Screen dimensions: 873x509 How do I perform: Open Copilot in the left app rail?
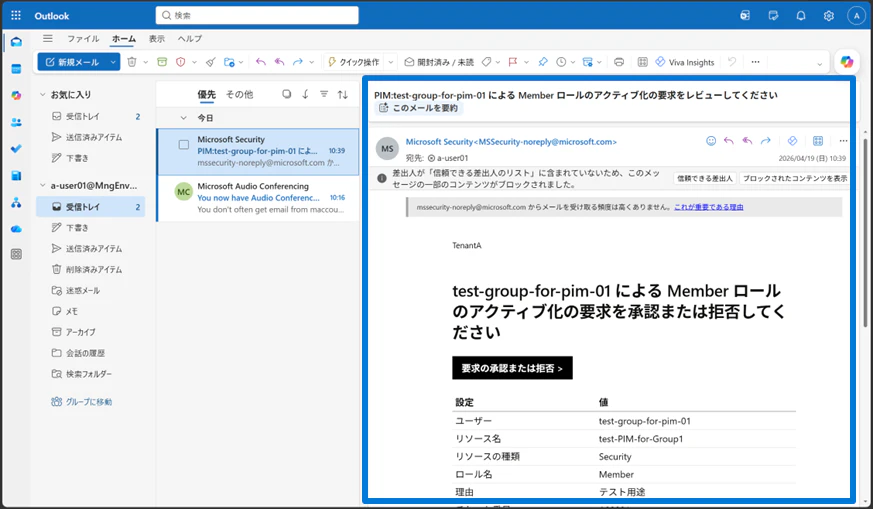[x=16, y=96]
